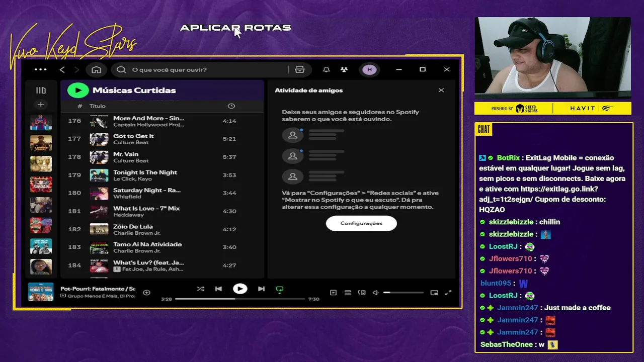
Task: Go forward with the right arrow
Action: pyautogui.click(x=76, y=69)
